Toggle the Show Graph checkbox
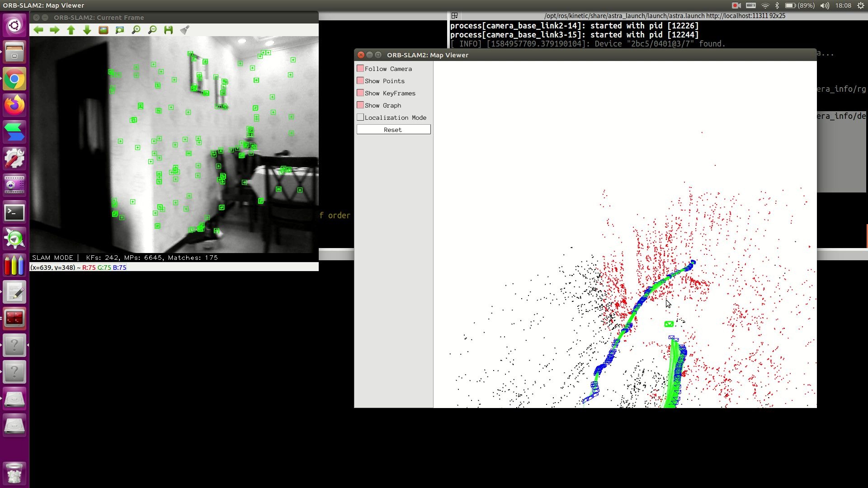This screenshot has width=868, height=488. click(360, 105)
